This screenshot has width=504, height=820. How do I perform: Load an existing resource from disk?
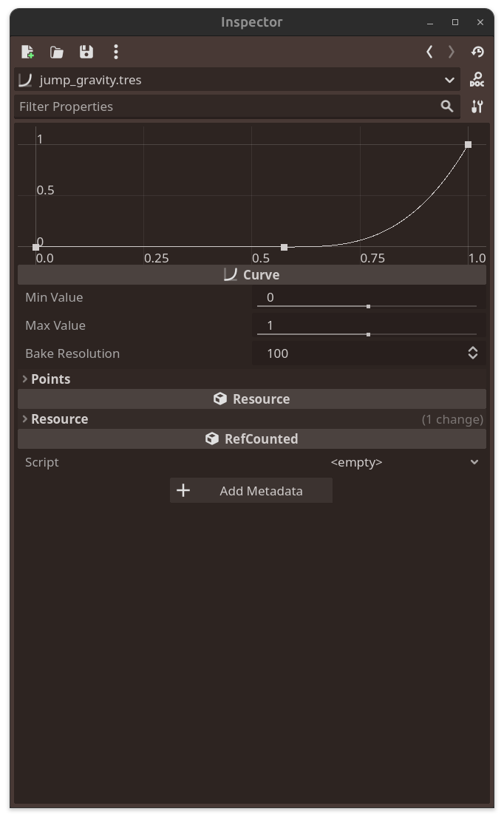pos(56,52)
